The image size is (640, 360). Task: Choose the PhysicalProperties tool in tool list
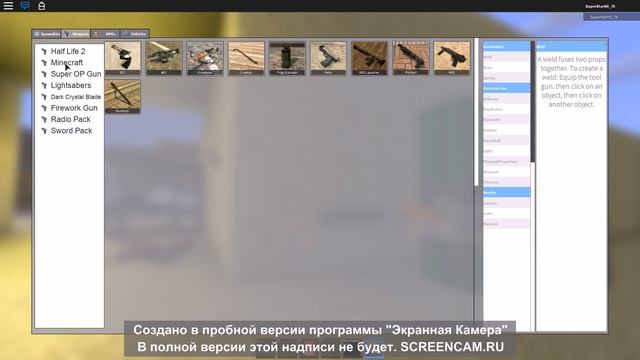pyautogui.click(x=506, y=161)
